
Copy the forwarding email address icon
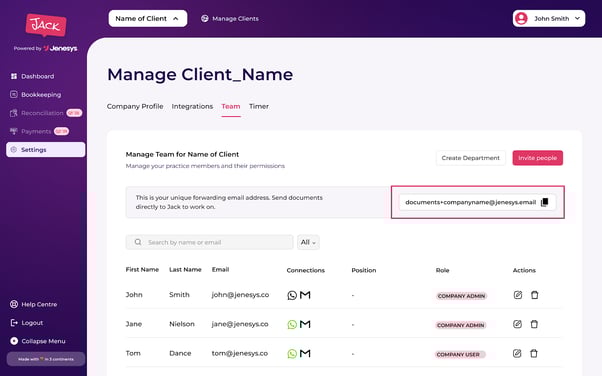(x=544, y=202)
